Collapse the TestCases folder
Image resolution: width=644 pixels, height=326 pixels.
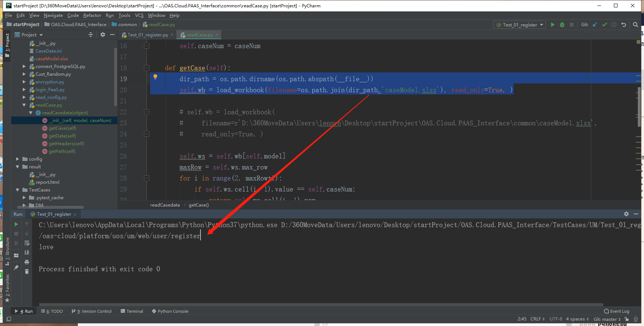(18, 190)
